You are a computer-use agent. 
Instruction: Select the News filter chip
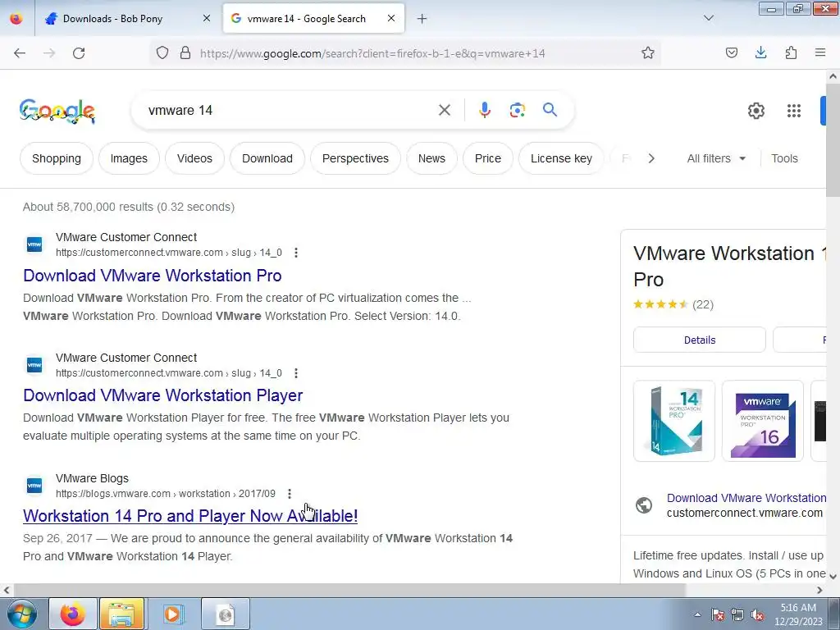tap(431, 158)
